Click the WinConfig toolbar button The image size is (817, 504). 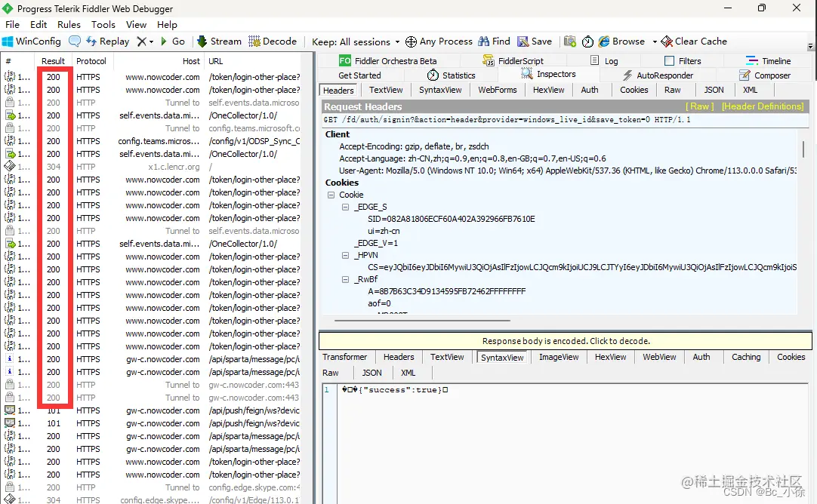[31, 41]
